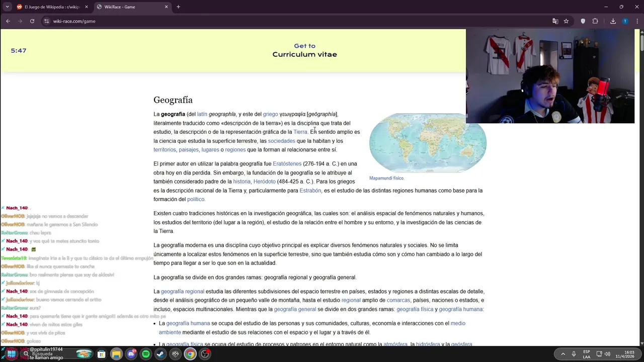This screenshot has width=644, height=362.
Task: Open the Chrome profile avatar
Action: pos(625,21)
